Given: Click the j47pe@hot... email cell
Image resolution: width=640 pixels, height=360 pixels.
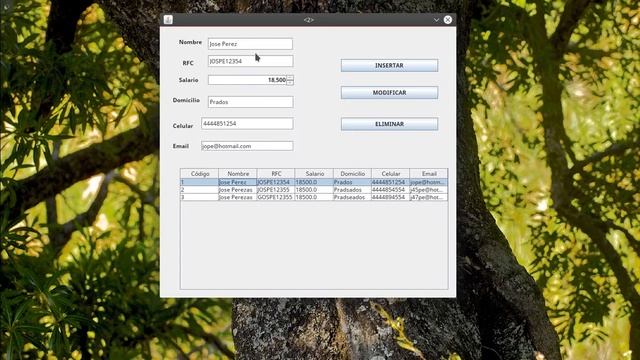Looking at the screenshot, I should pyautogui.click(x=429, y=197).
